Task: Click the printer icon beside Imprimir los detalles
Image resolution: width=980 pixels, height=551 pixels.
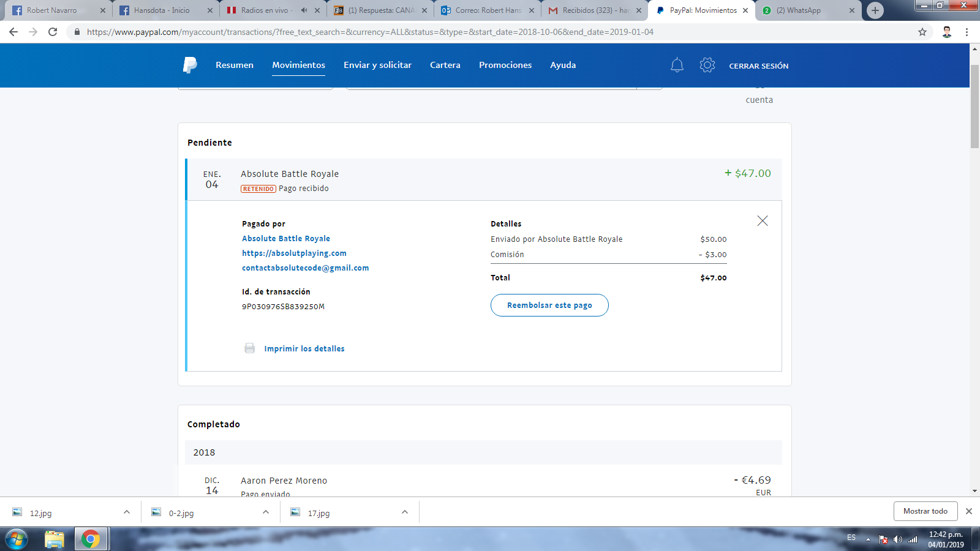Action: click(249, 348)
